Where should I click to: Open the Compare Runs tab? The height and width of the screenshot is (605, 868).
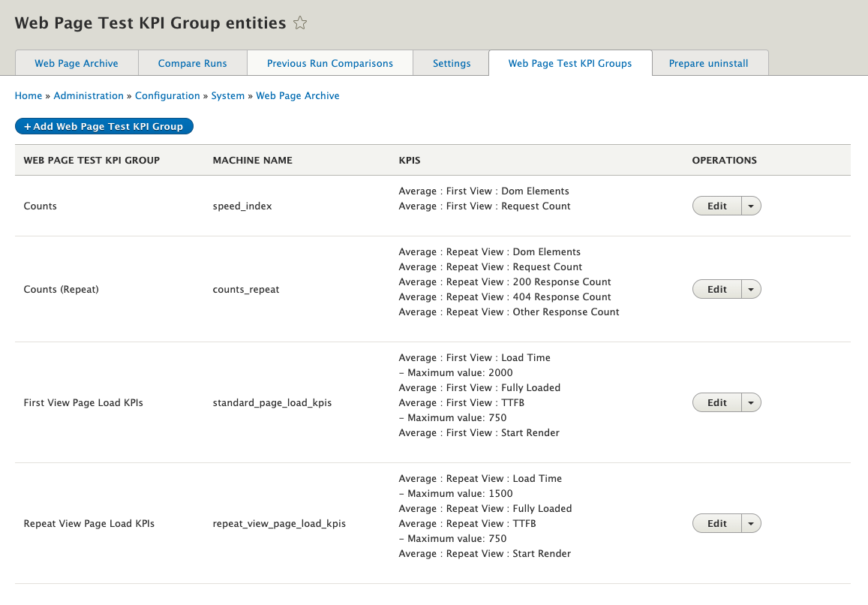point(192,63)
